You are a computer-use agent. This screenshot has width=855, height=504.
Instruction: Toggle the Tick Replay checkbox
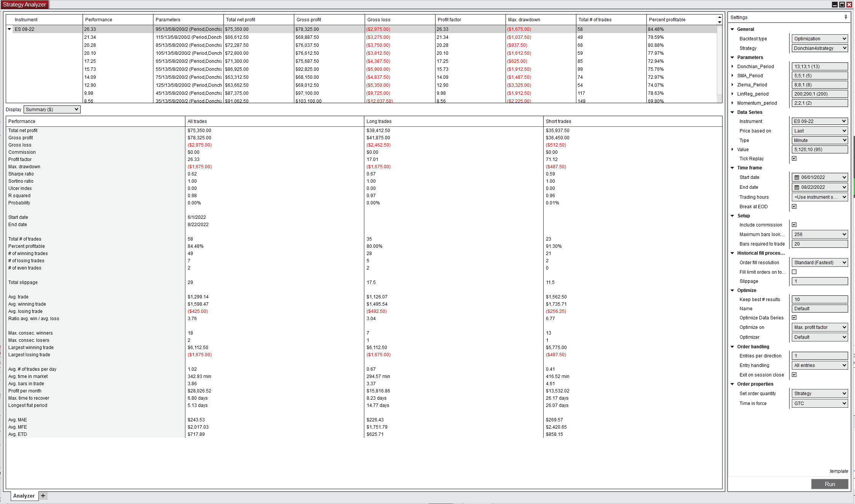(794, 158)
